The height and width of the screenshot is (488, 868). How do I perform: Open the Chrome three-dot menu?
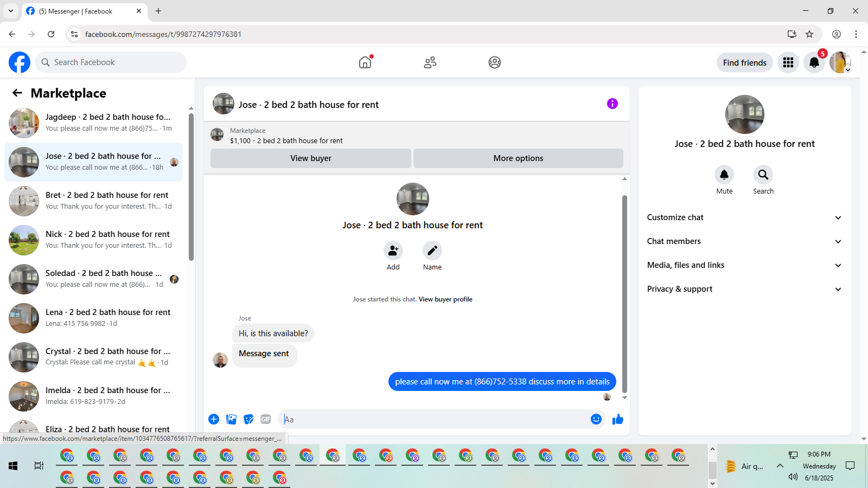click(856, 34)
